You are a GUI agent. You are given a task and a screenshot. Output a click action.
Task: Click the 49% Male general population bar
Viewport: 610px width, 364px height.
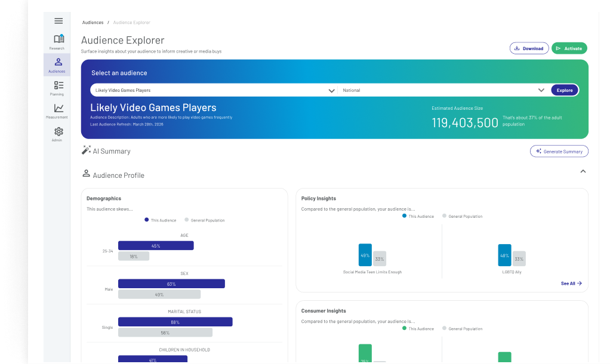coord(159,294)
